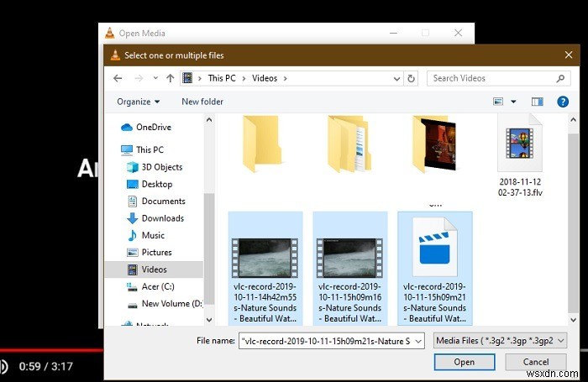This screenshot has height=382, width=588.
Task: Open the blue Help icon
Action: click(563, 102)
